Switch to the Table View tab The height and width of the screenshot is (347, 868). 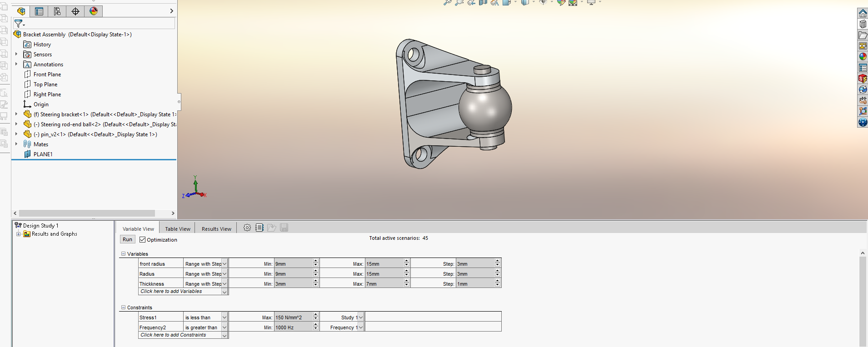178,229
